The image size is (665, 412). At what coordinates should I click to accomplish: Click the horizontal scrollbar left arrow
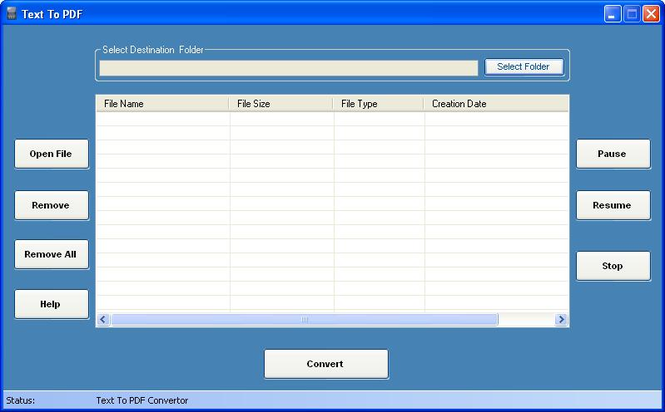pyautogui.click(x=103, y=319)
